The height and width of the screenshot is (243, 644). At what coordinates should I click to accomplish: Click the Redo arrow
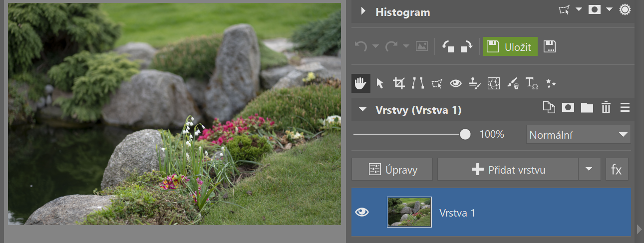[391, 46]
